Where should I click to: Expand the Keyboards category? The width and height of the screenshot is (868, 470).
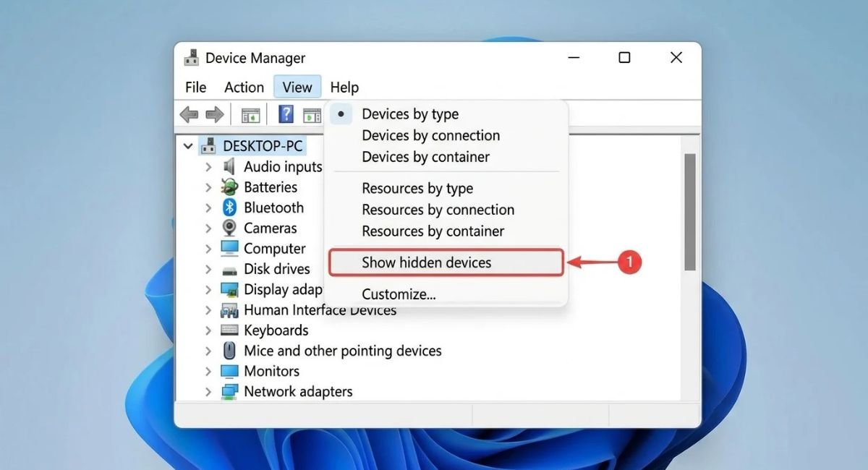[208, 330]
